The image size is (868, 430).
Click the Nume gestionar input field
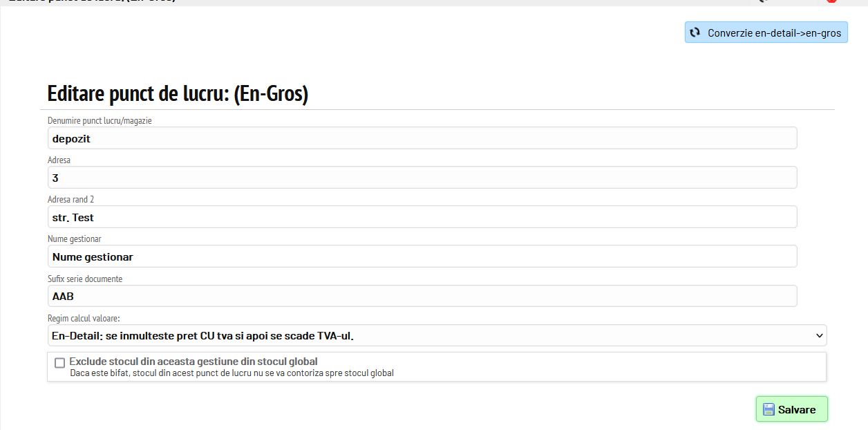[422, 256]
